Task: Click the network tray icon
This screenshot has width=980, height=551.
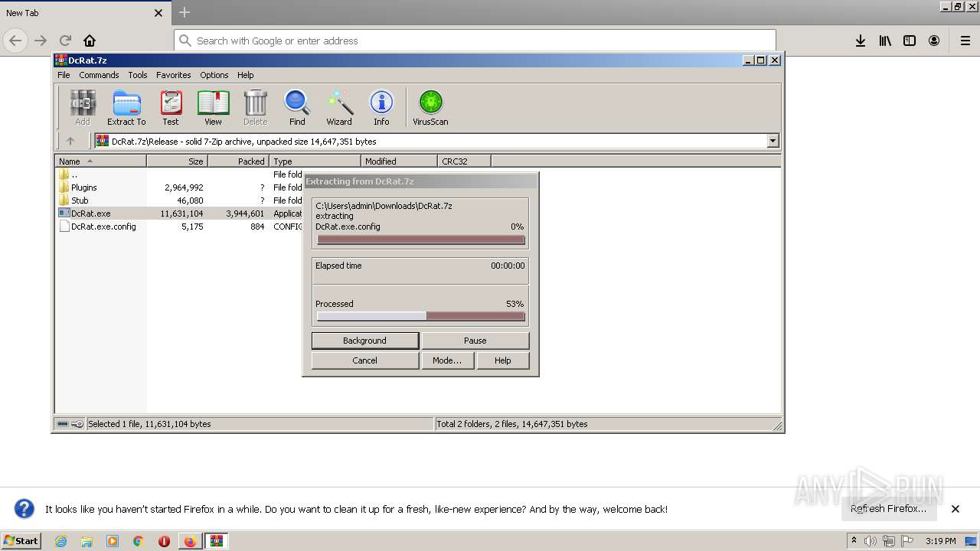Action: pos(888,541)
